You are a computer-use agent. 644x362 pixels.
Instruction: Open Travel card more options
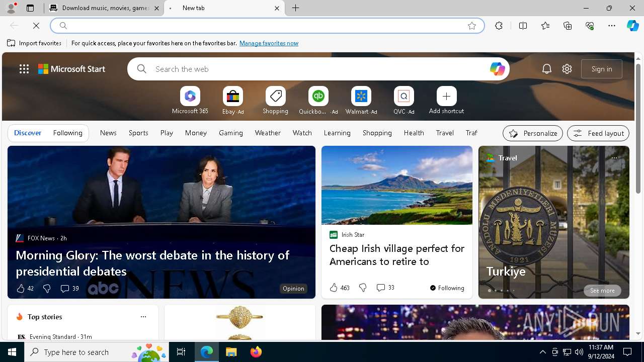(x=614, y=158)
